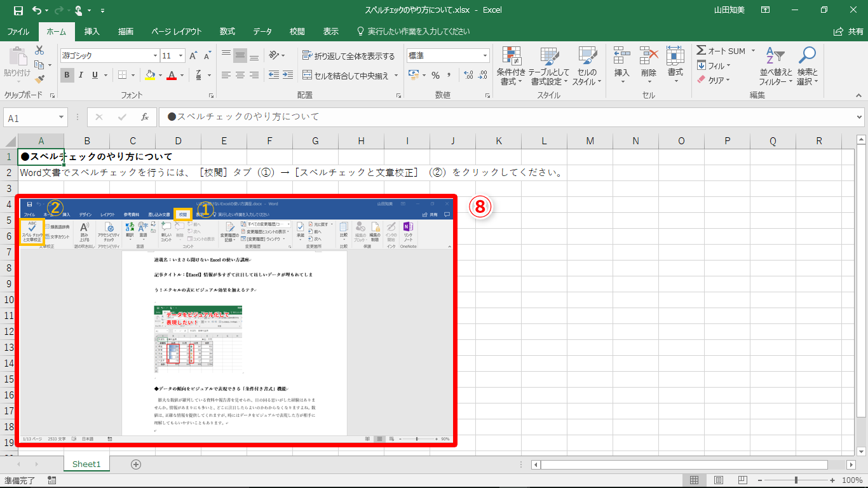Click the insert function fx button
This screenshot has height=488, width=868.
point(145,117)
